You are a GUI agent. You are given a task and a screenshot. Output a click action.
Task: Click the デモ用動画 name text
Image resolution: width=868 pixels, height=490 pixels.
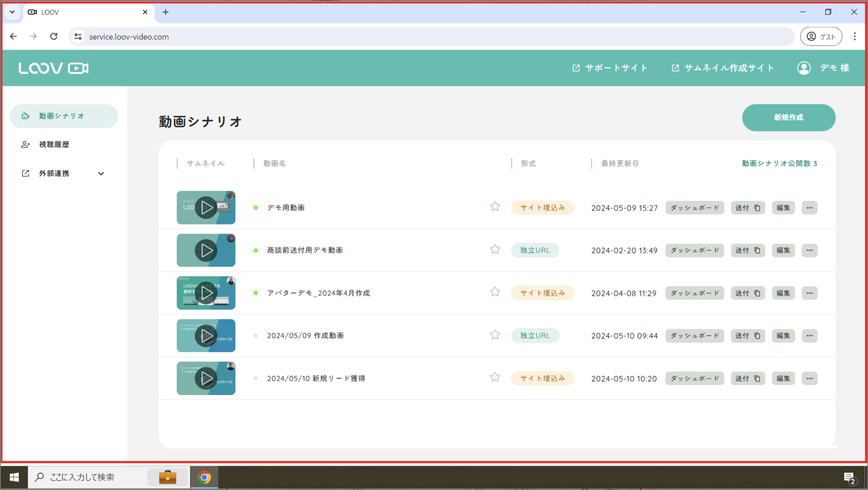pos(286,208)
